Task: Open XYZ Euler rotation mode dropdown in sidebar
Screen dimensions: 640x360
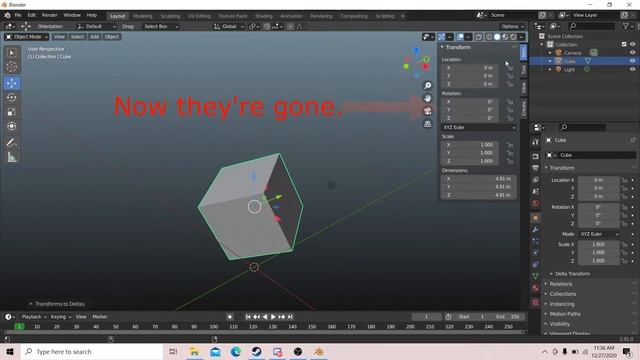Action: pos(479,127)
